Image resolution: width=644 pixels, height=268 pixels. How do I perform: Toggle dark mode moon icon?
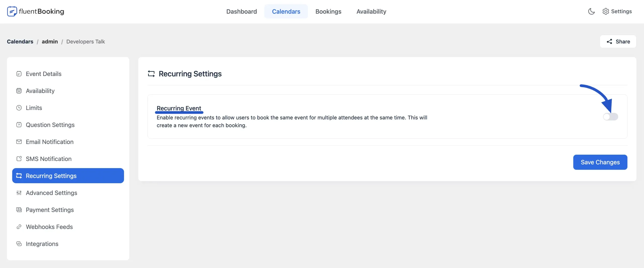point(591,11)
